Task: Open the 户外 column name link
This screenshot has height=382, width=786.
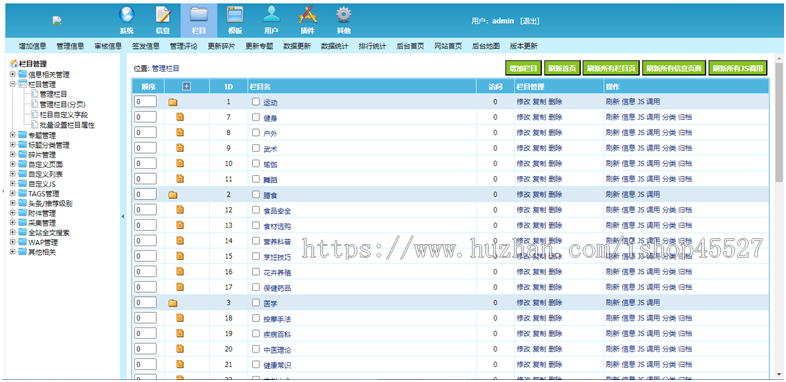Action: 270,134
